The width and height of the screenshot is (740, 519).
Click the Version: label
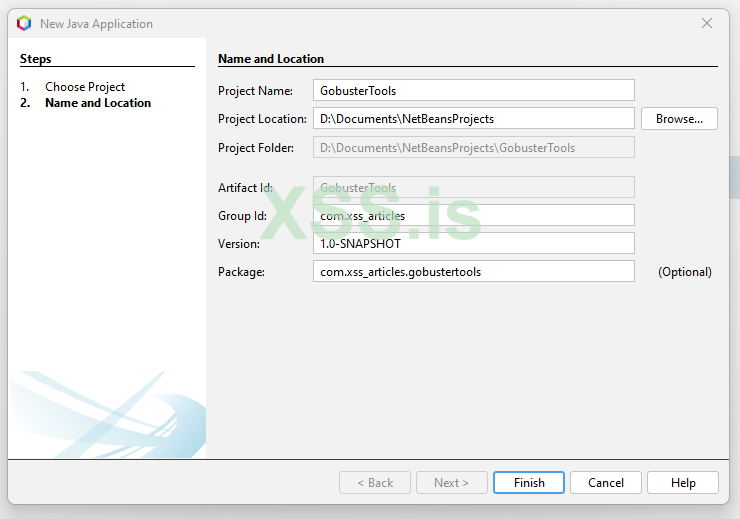[x=239, y=244]
